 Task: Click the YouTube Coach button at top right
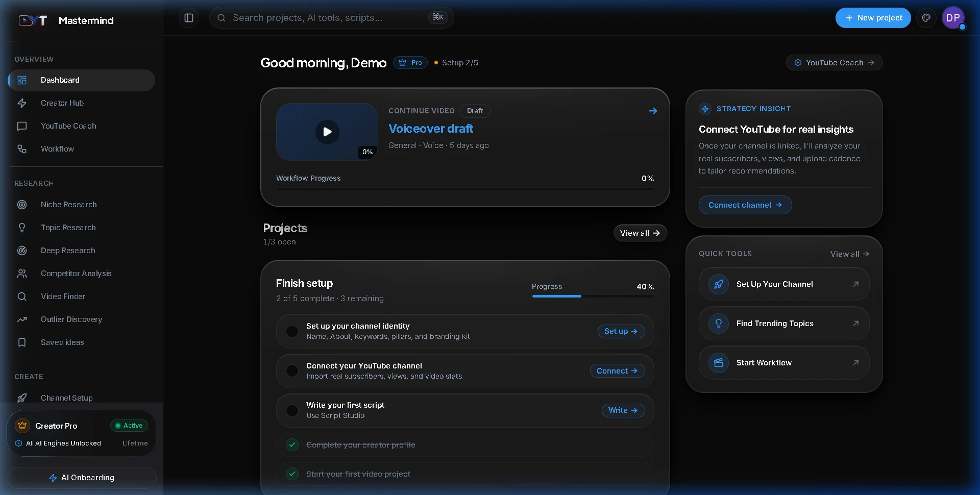(834, 63)
